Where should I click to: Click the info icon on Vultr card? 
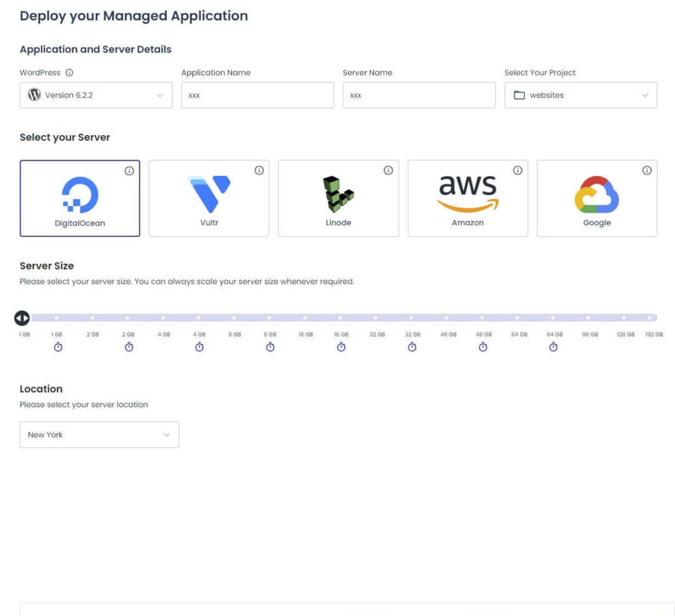coord(259,171)
